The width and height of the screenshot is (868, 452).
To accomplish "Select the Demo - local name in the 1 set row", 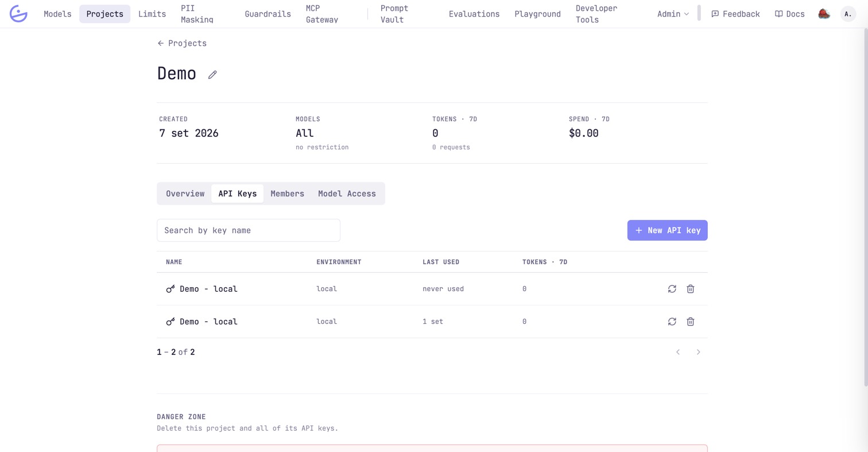I will (x=208, y=322).
